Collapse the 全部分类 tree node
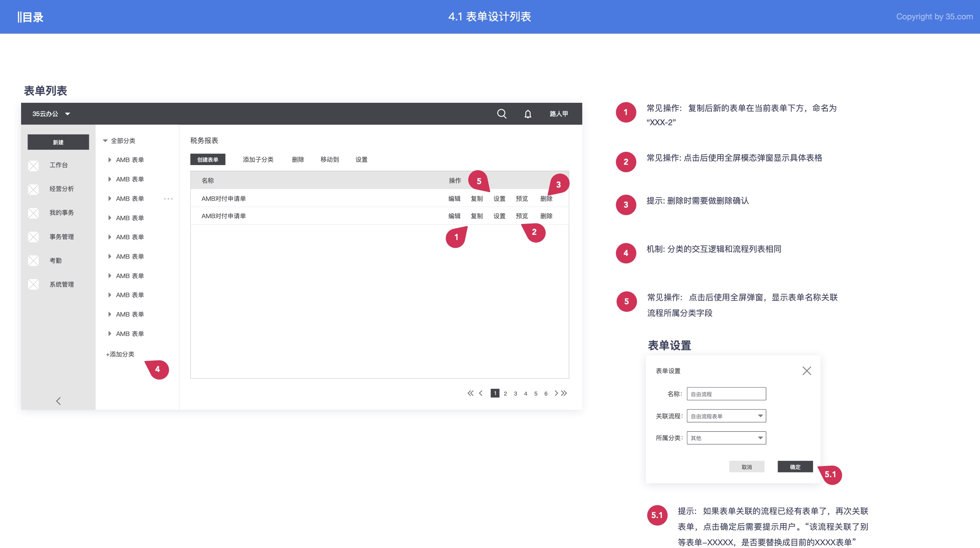The image size is (980, 548). (x=105, y=141)
